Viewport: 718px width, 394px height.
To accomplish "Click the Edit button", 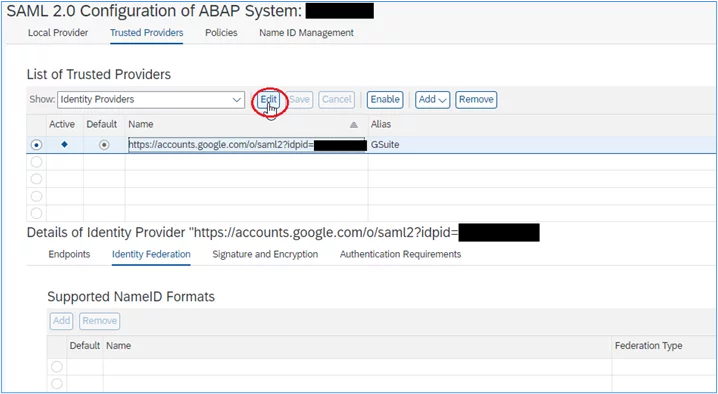I will [268, 99].
